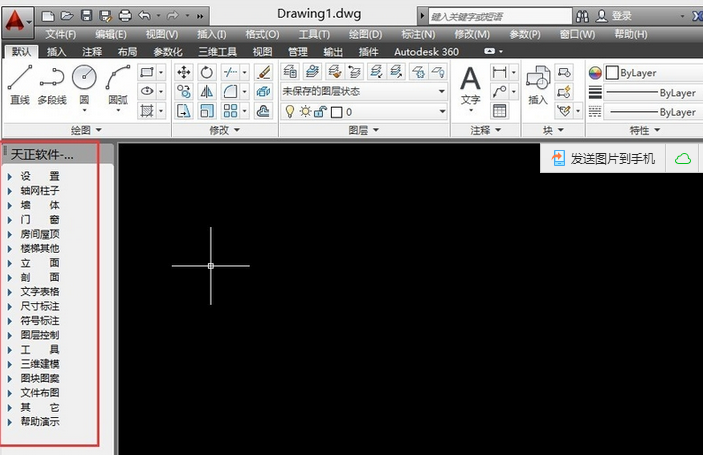Click in the keyword search input field
This screenshot has width=703, height=455.
tap(500, 17)
